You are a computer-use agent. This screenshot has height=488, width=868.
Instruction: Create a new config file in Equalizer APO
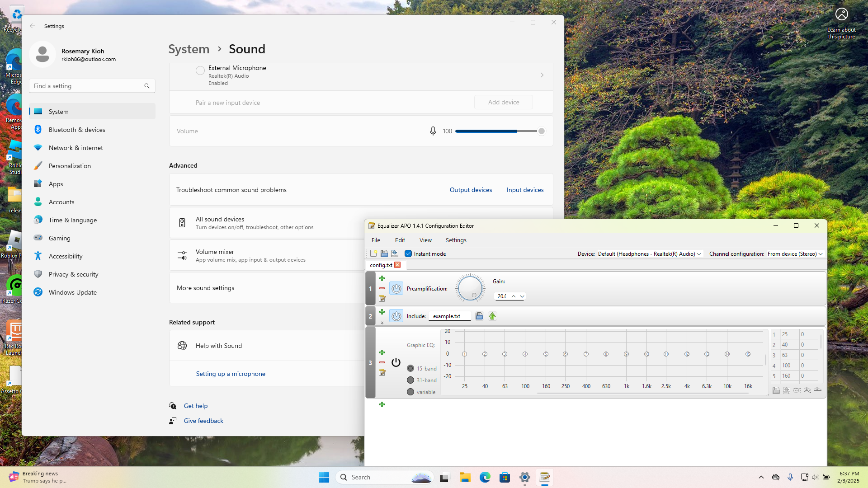373,253
